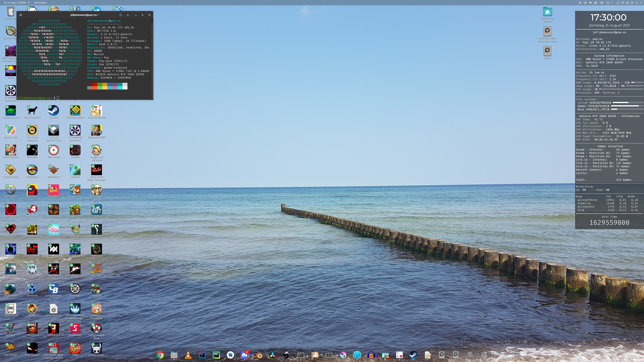Open the ComputerBase desktop shortcut
This screenshot has width=644, height=362.
tap(53, 290)
